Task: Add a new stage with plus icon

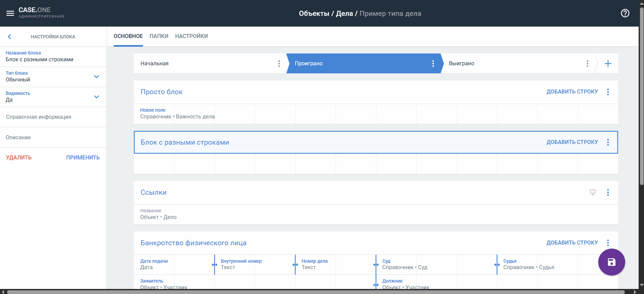Action: tap(608, 64)
